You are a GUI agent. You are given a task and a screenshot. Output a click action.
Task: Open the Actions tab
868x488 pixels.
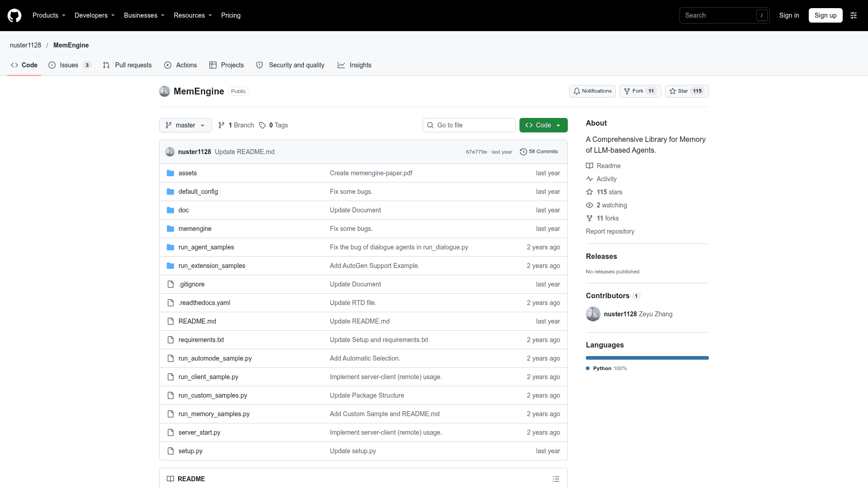click(180, 65)
